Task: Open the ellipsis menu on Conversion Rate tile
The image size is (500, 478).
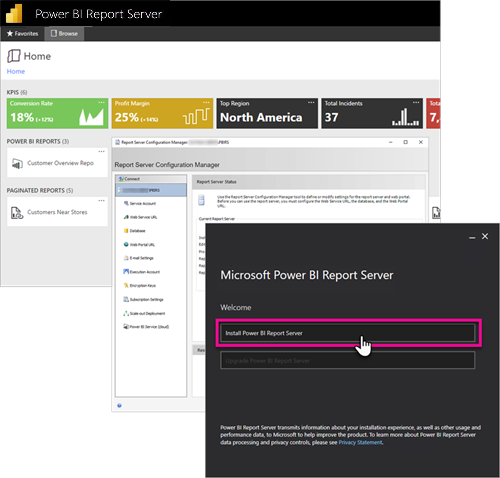Action: pos(101,102)
